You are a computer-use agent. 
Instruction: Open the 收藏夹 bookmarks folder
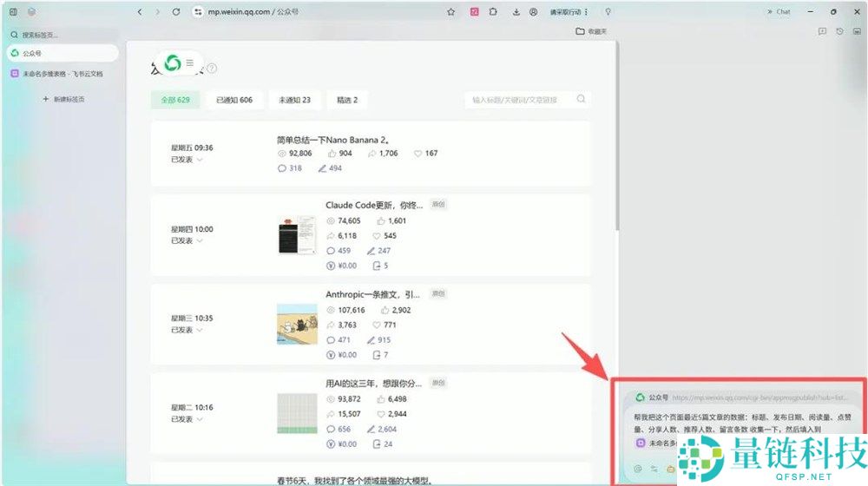(591, 31)
